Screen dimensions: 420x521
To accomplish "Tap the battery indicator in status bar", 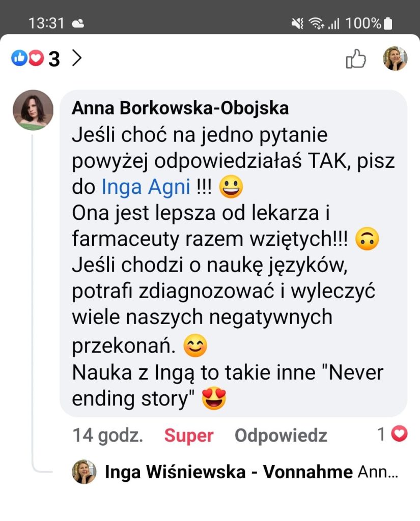I will tap(388, 23).
